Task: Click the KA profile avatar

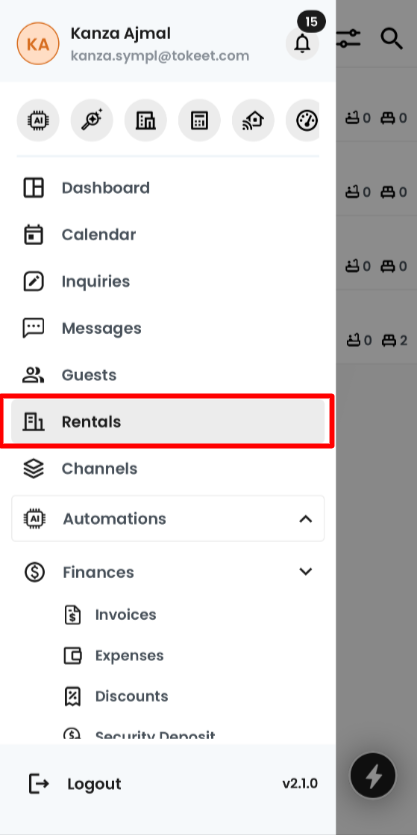Action: [38, 44]
